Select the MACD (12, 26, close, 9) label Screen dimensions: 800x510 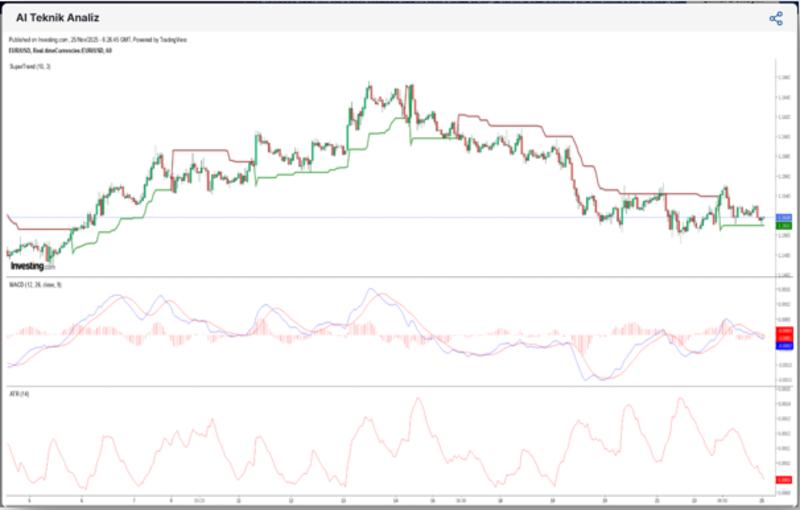coord(35,285)
